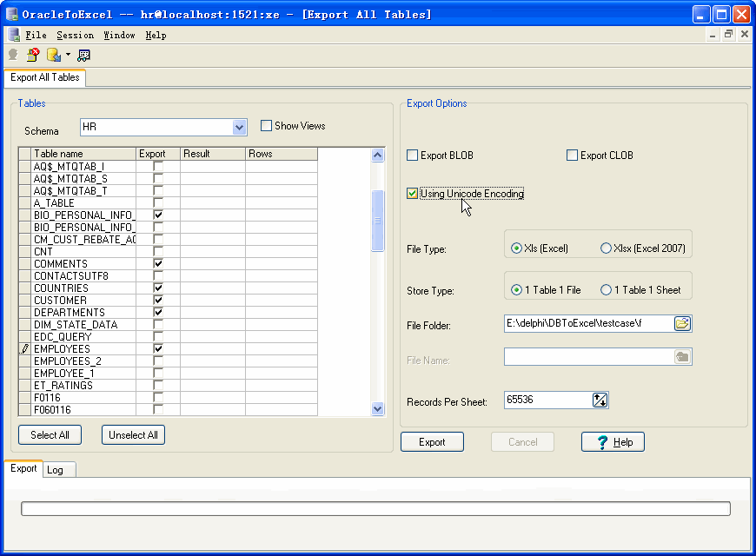Click the Result column header
The image size is (756, 556).
213,154
